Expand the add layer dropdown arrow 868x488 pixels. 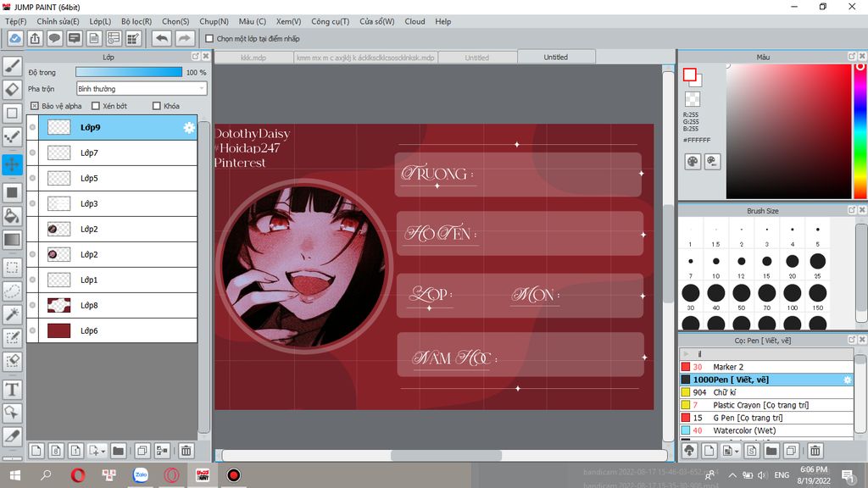coord(103,452)
